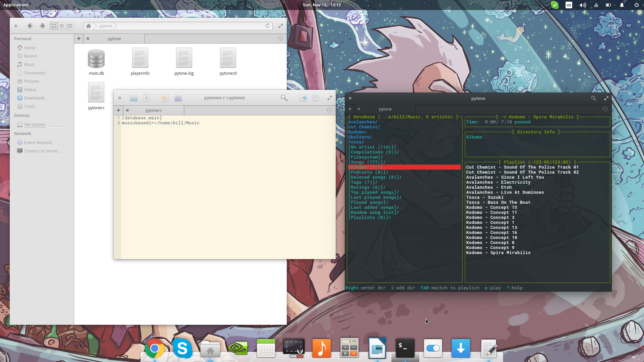The image size is (644, 362).
Task: Click share/export arrow icon in text editor
Action: click(303, 98)
